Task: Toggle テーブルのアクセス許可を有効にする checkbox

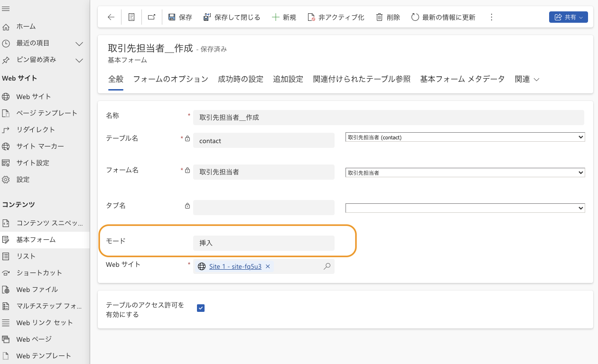Action: (x=201, y=308)
